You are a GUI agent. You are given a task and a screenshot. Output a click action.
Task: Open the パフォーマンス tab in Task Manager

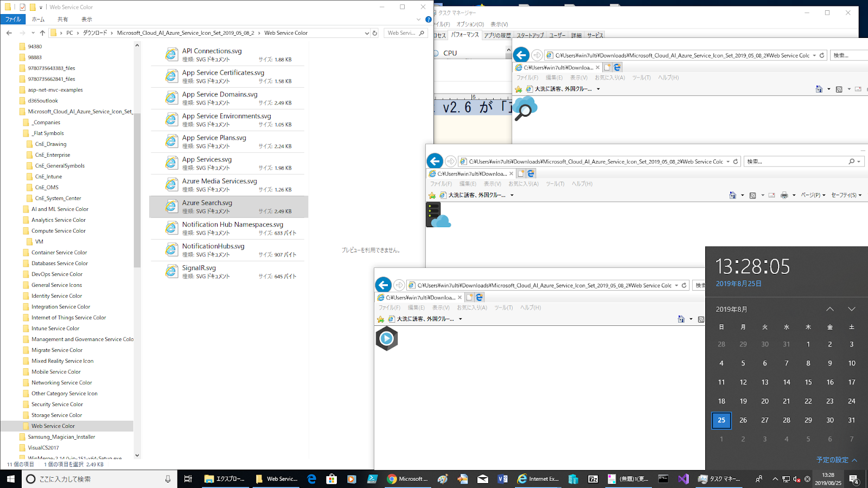pyautogui.click(x=465, y=35)
